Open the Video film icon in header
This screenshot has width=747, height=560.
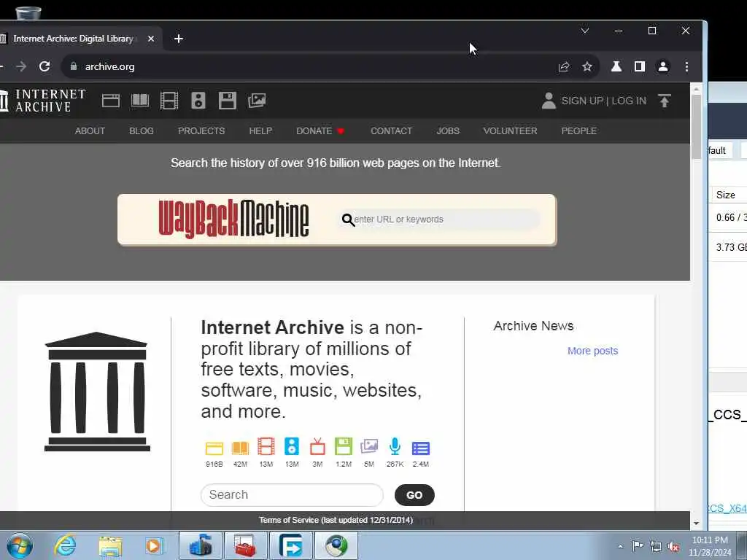pos(169,101)
